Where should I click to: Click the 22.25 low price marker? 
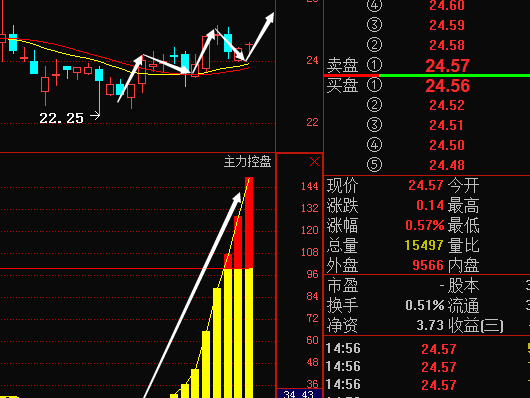62,118
